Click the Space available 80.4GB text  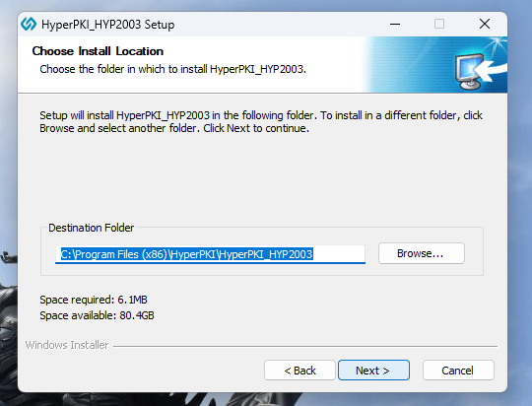pyautogui.click(x=97, y=315)
